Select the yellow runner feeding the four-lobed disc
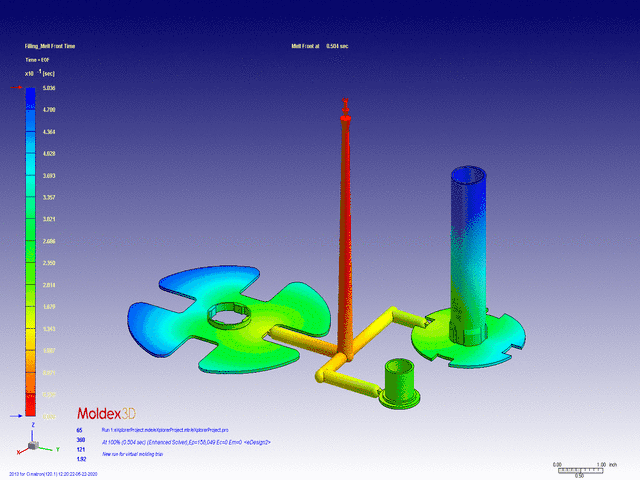The image size is (640, 480). coord(302,339)
